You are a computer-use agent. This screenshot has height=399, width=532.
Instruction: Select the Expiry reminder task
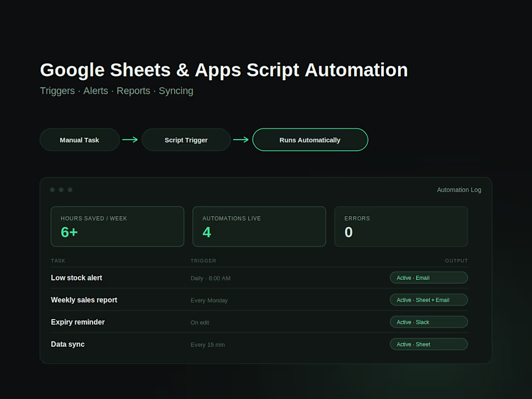pyautogui.click(x=78, y=322)
